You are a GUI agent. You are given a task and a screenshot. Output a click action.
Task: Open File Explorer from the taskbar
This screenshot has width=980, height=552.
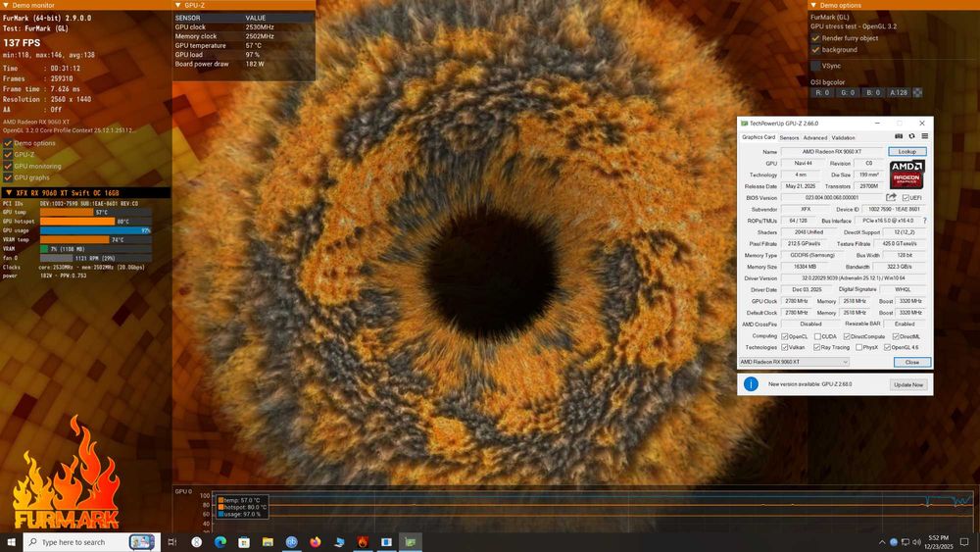pyautogui.click(x=268, y=542)
